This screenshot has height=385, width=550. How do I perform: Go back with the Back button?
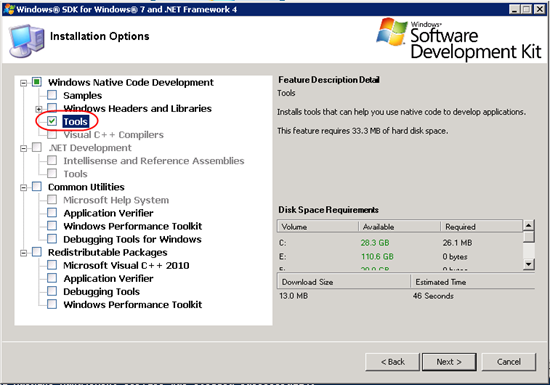pyautogui.click(x=393, y=362)
